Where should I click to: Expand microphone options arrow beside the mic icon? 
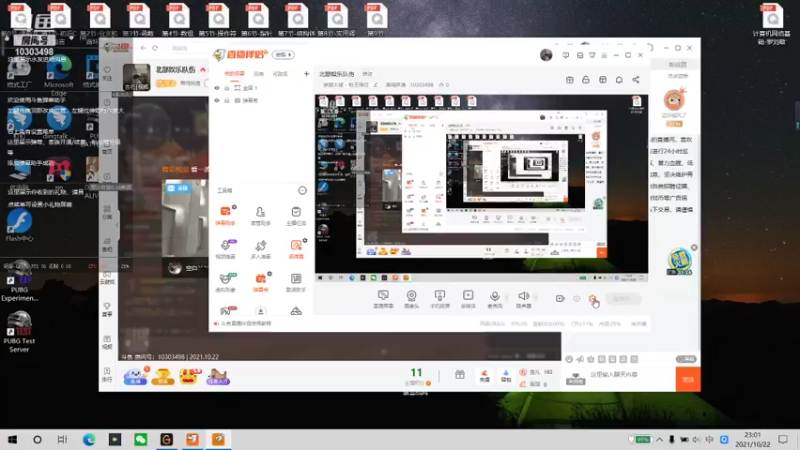(507, 296)
